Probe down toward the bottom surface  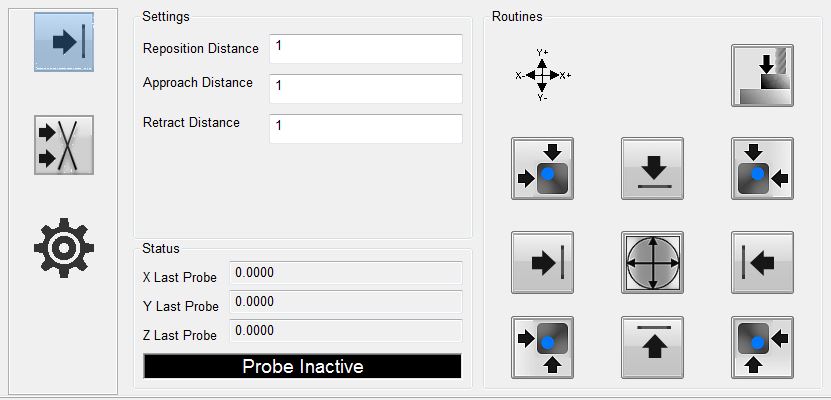pos(652,168)
